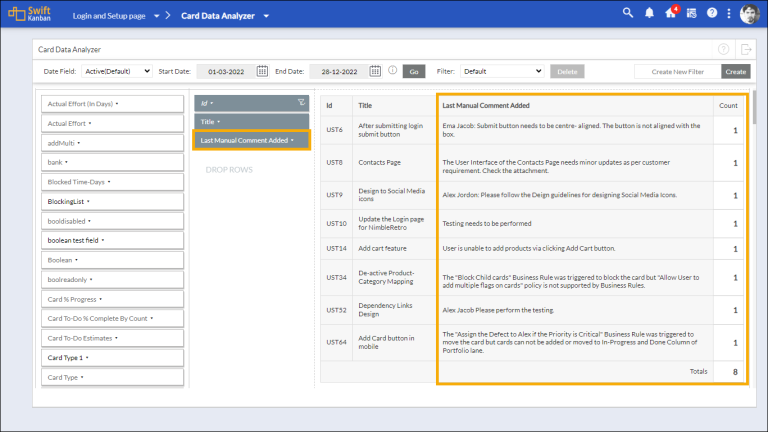This screenshot has height=432, width=768.
Task: Click the UST64 id cell
Action: pos(336,342)
